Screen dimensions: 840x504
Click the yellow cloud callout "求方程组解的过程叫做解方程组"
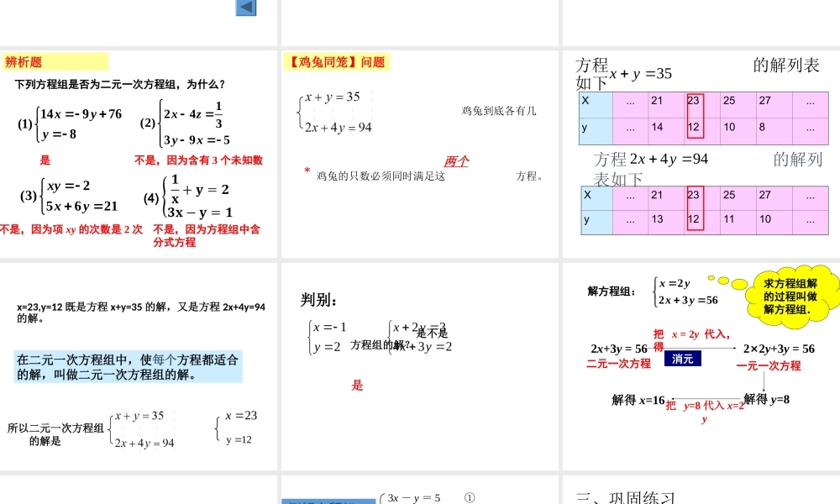coord(788,294)
